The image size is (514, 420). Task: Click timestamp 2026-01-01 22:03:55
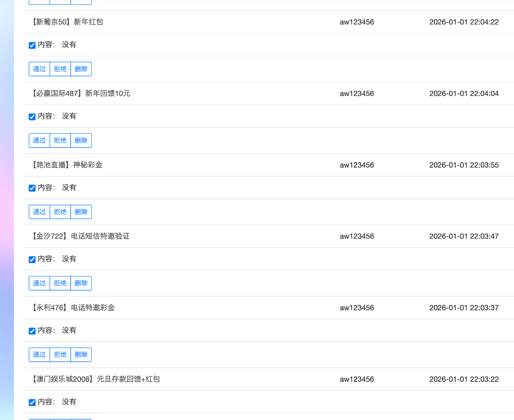[464, 165]
